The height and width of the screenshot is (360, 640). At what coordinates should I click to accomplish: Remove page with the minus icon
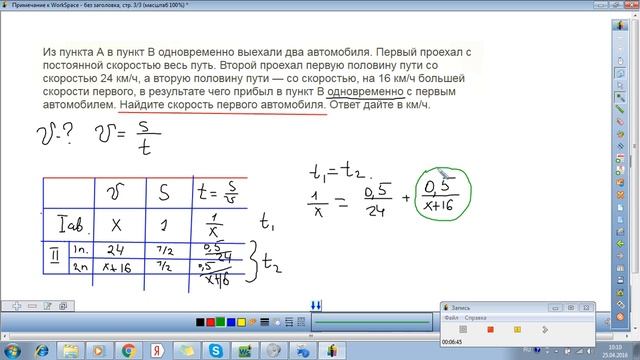pyautogui.click(x=32, y=306)
